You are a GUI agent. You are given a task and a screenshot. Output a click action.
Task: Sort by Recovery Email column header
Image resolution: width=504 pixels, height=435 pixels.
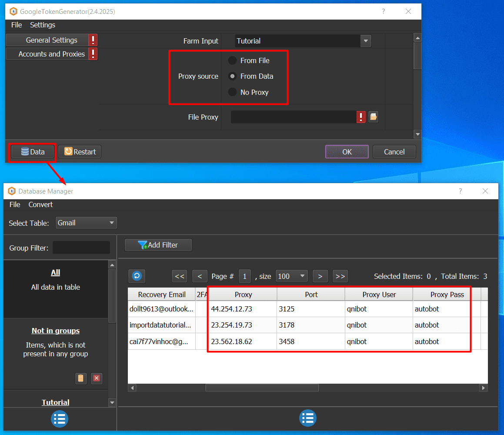pos(162,294)
